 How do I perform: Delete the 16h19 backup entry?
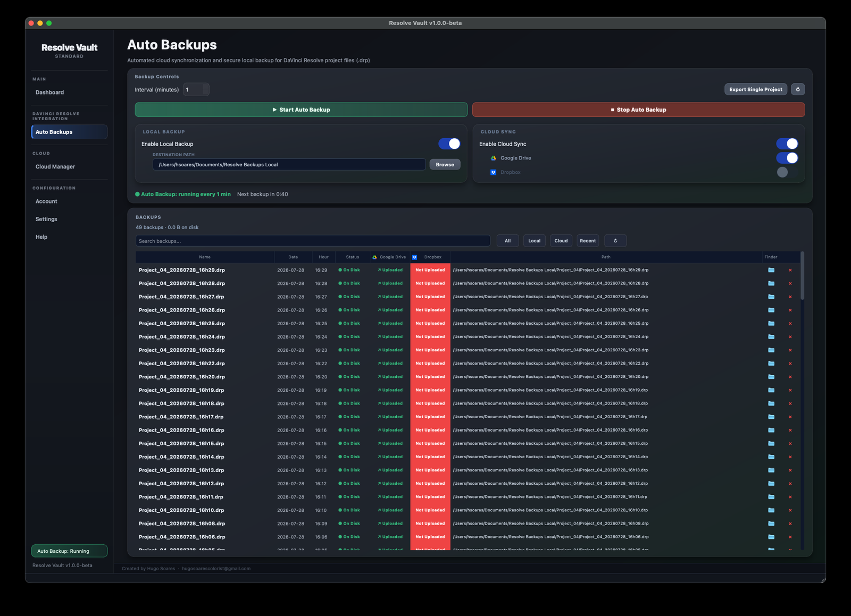pyautogui.click(x=790, y=390)
